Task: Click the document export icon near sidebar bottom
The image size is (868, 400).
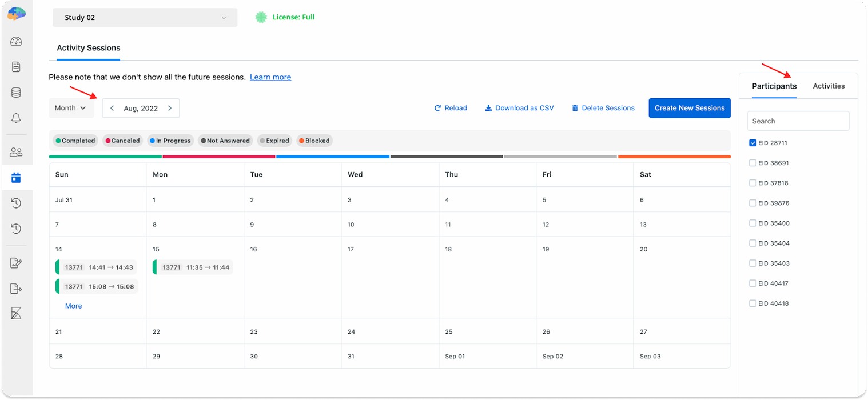Action: (x=17, y=288)
